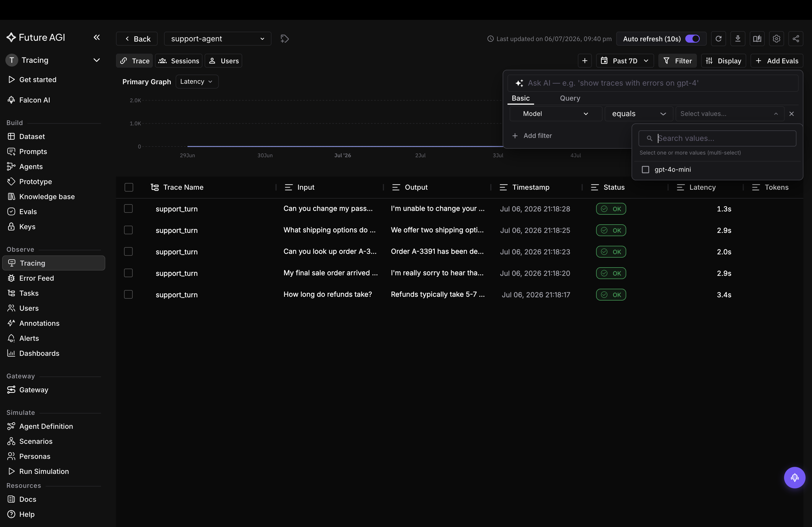
Task: Open the support-agent project dropdown
Action: pyautogui.click(x=217, y=39)
